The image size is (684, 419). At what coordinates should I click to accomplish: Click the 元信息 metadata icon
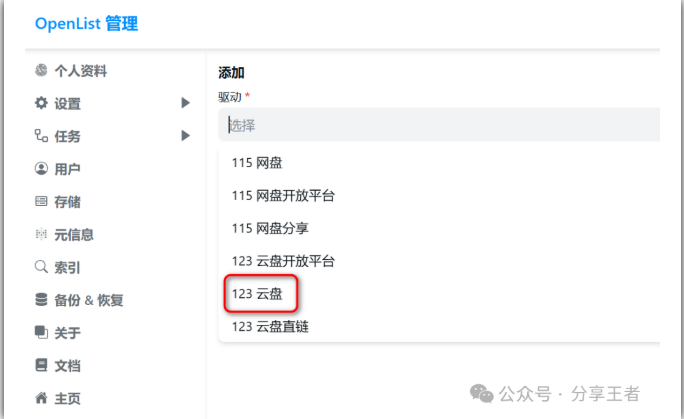click(41, 235)
